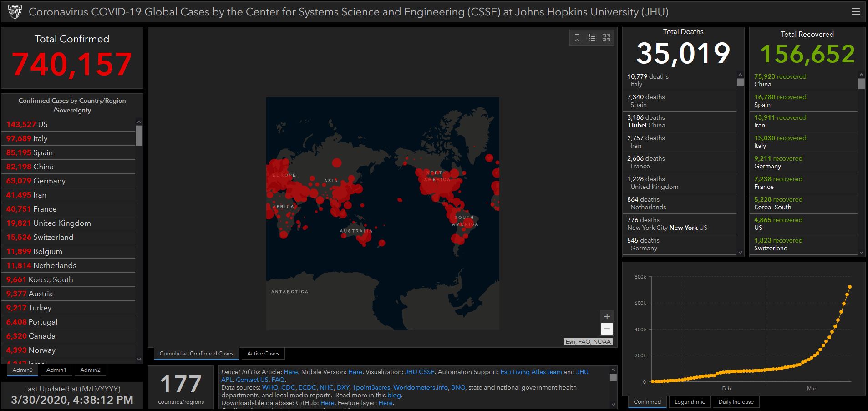Click the deaths list scrollbar thumb
Image resolution: width=868 pixels, height=411 pixels.
(740, 82)
